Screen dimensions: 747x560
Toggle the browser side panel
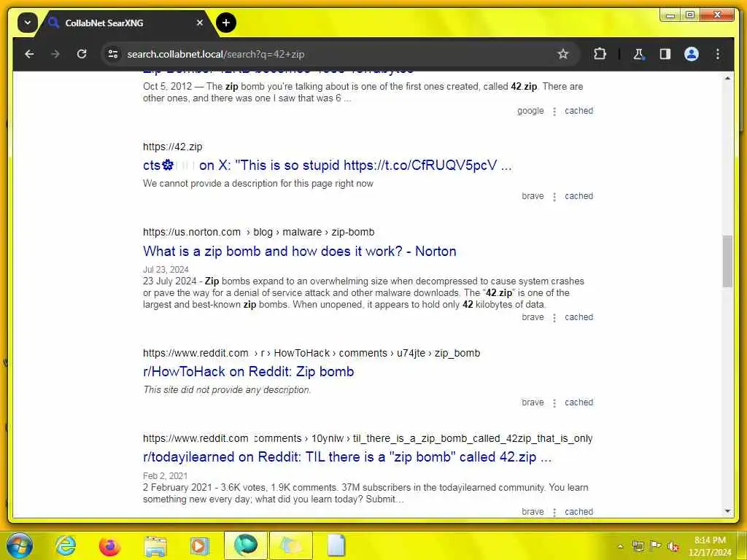(x=665, y=54)
